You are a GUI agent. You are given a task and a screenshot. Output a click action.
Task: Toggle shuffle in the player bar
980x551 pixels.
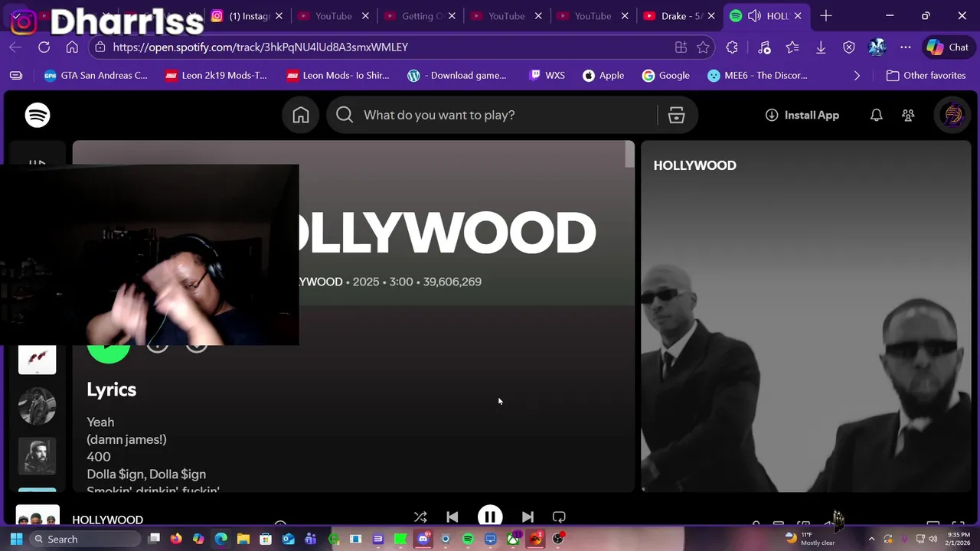(420, 517)
